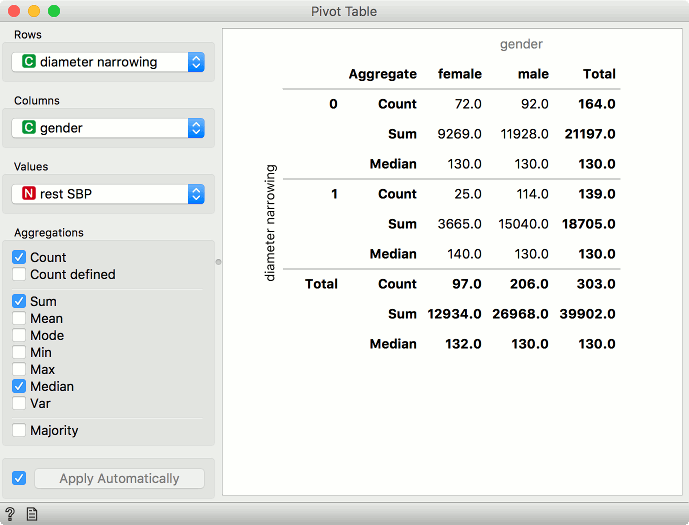Enable the Mean aggregation
The image size is (689, 525).
click(20, 319)
